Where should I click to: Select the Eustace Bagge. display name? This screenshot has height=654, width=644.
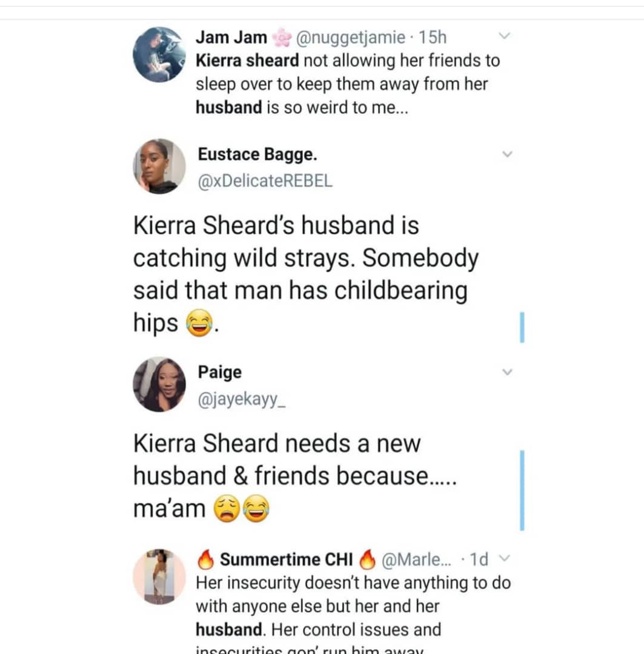coord(257,154)
